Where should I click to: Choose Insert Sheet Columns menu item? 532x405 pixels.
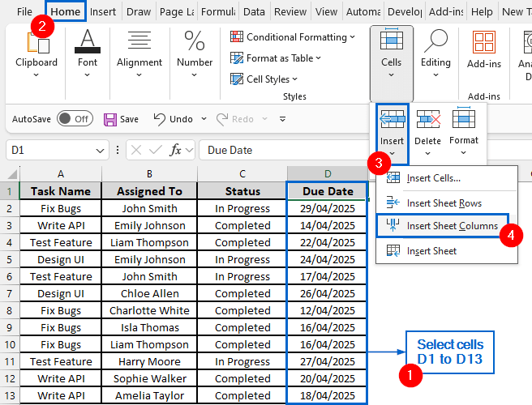[x=443, y=226]
